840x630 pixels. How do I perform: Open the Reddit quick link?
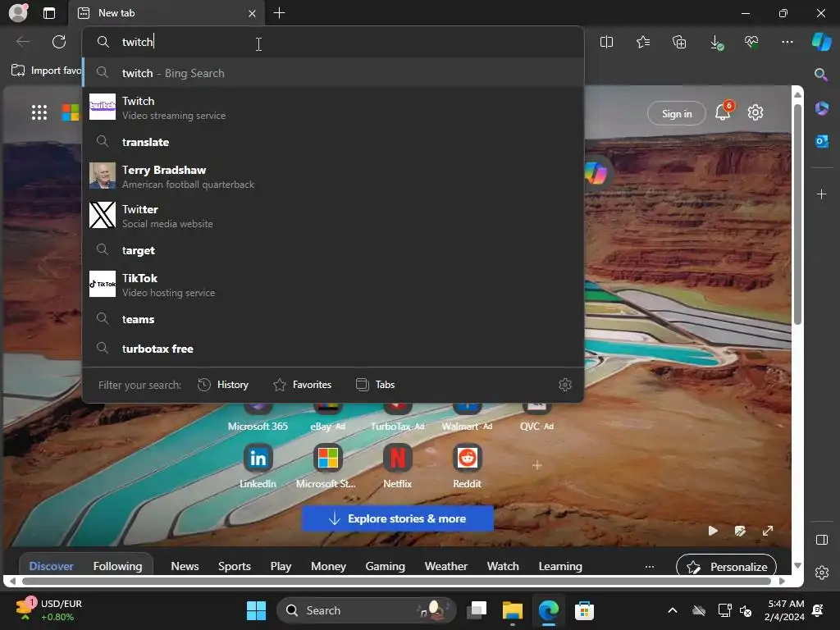click(x=467, y=466)
